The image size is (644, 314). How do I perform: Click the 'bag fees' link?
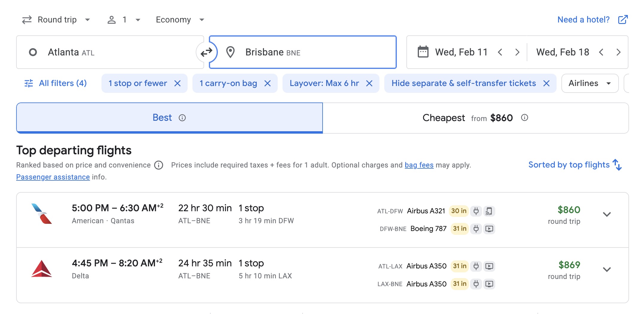click(419, 165)
